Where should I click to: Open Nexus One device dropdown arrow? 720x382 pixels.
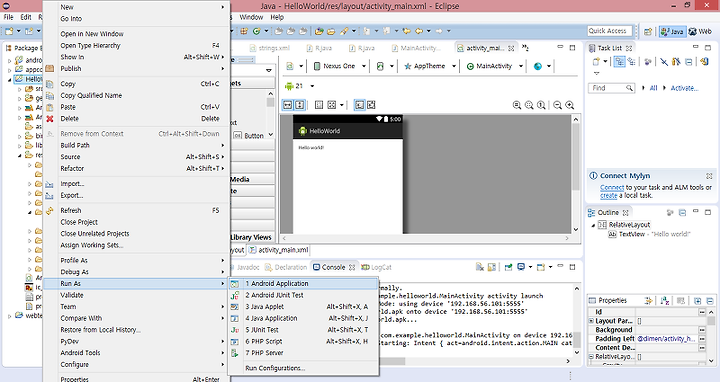[x=364, y=66]
